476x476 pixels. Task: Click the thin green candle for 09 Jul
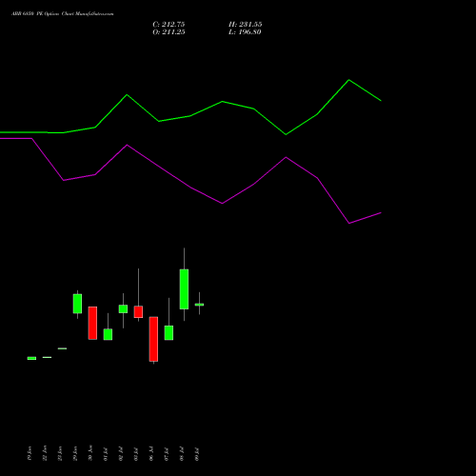tap(199, 305)
